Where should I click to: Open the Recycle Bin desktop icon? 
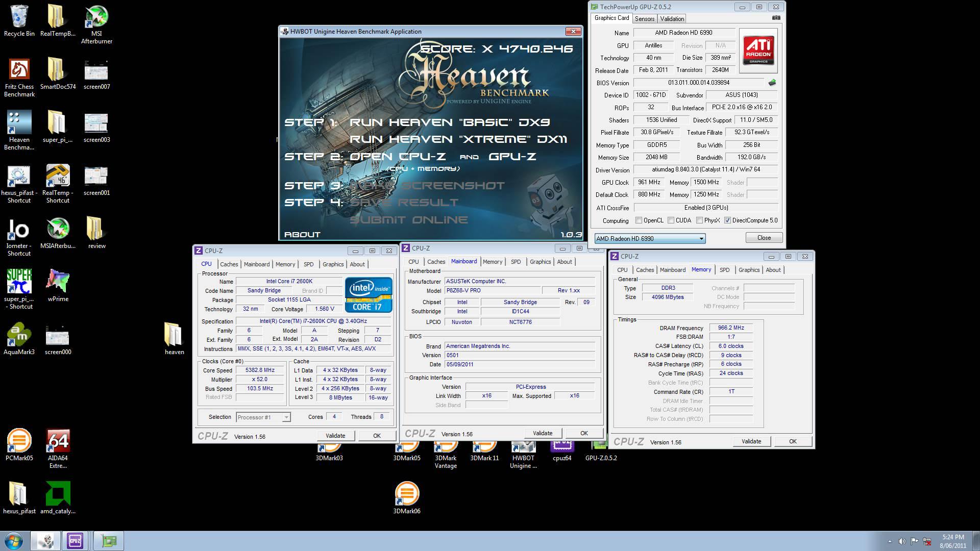[19, 21]
